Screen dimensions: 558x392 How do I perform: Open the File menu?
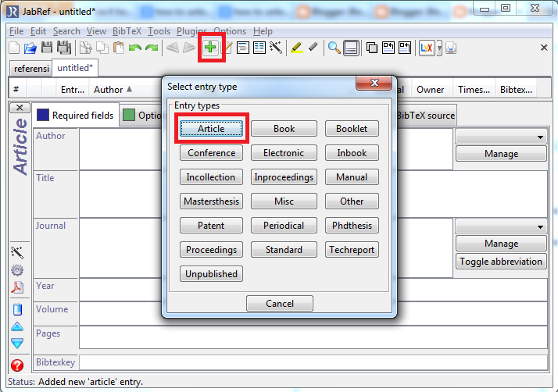(x=16, y=31)
